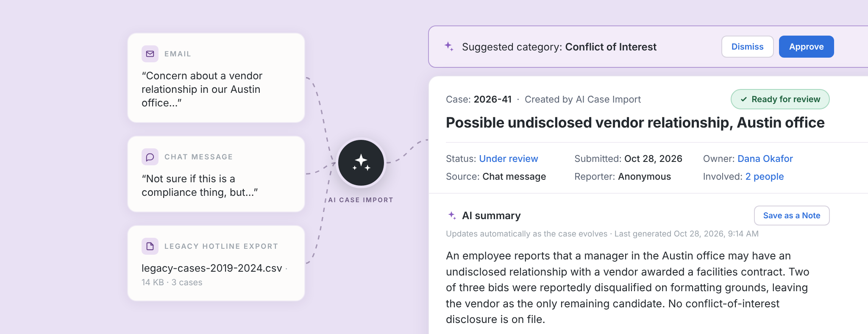Approve the Conflict of Interest category
The width and height of the screenshot is (868, 334).
click(806, 47)
